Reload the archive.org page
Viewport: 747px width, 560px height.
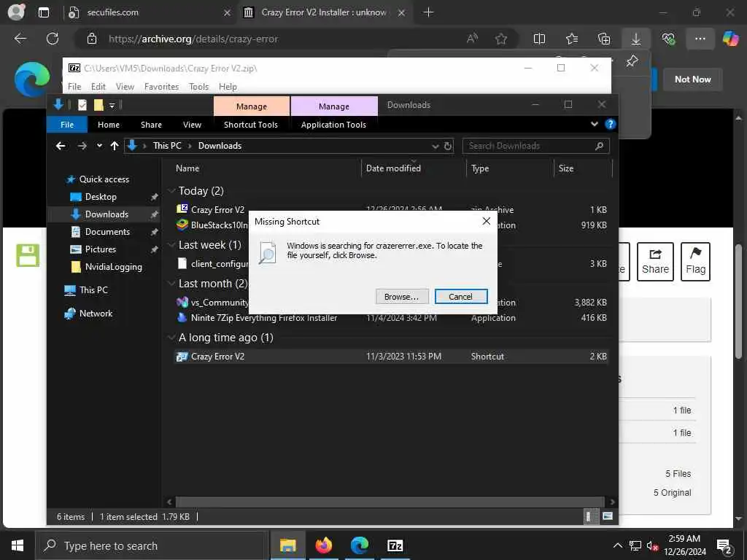click(x=53, y=39)
